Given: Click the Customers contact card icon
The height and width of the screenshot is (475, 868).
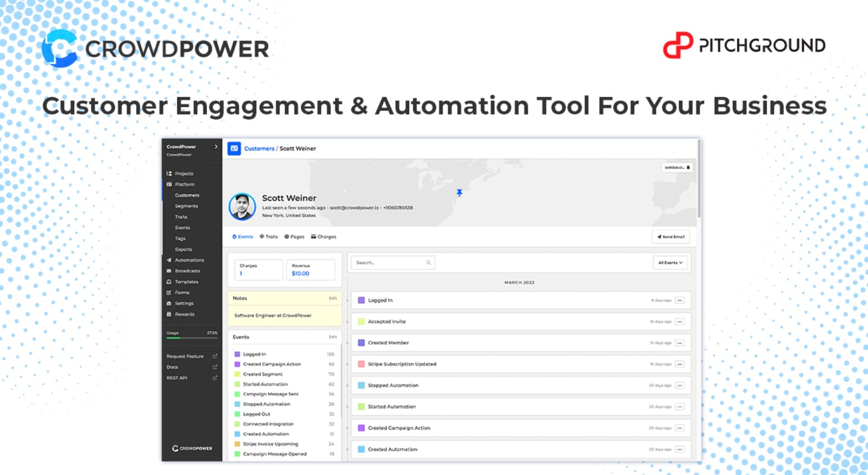Looking at the screenshot, I should pos(234,148).
